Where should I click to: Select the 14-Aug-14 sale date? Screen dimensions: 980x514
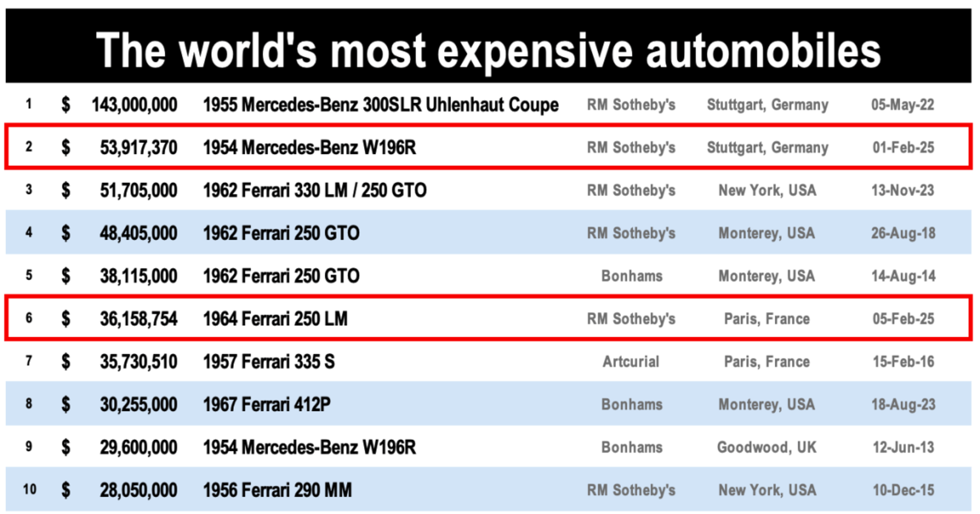903,276
